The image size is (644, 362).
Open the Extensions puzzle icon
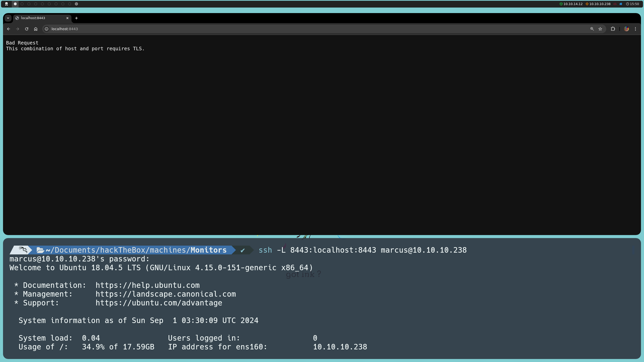(613, 29)
